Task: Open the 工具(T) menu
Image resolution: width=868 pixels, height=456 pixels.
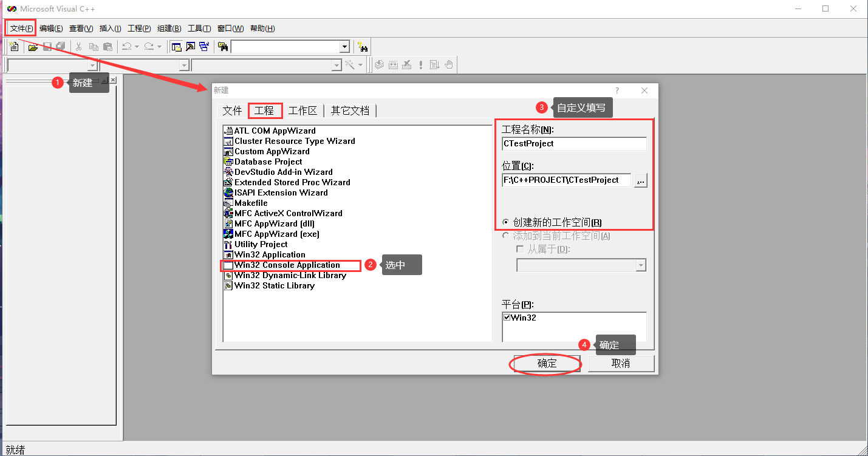Action: coord(199,29)
